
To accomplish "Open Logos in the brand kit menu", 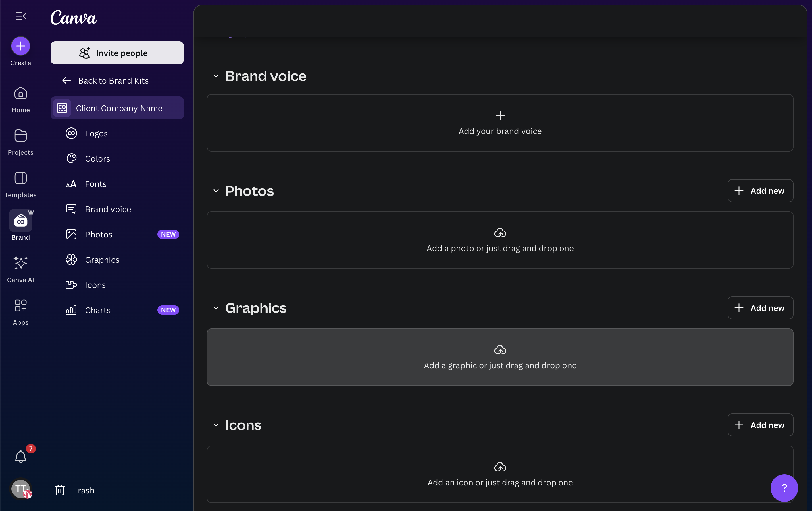I will click(117, 133).
